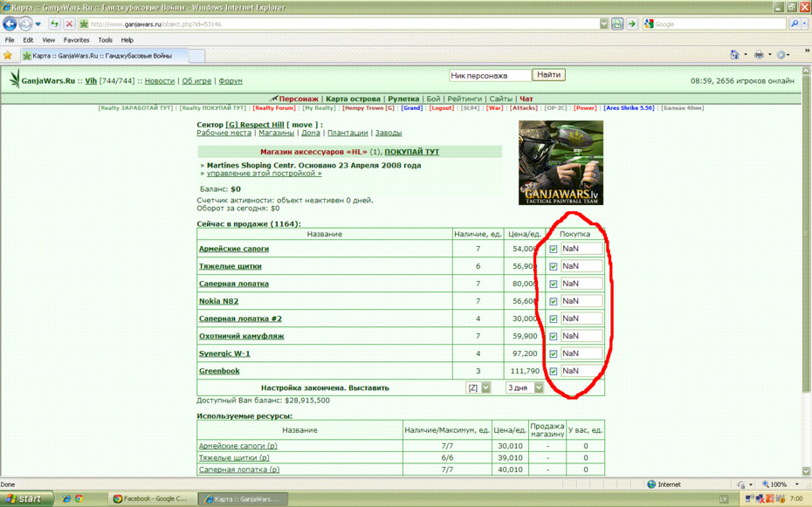Click the browser Back arrow button

10,24
